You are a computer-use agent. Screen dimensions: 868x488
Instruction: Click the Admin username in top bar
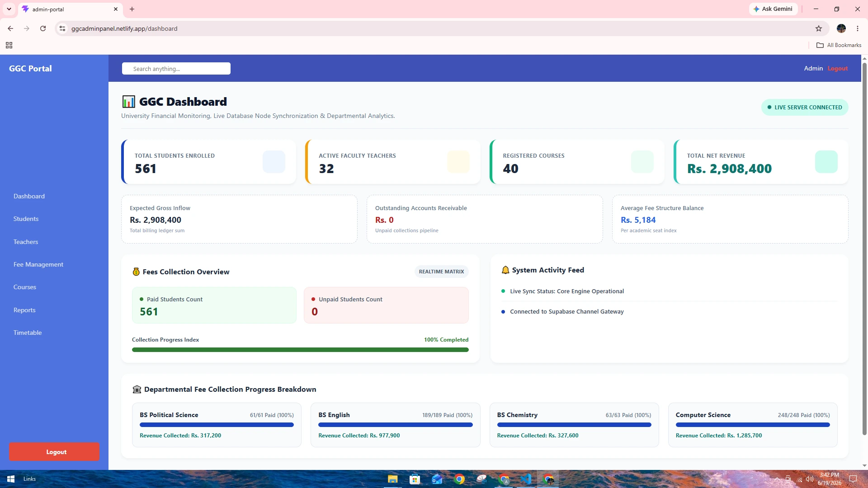tap(813, 68)
